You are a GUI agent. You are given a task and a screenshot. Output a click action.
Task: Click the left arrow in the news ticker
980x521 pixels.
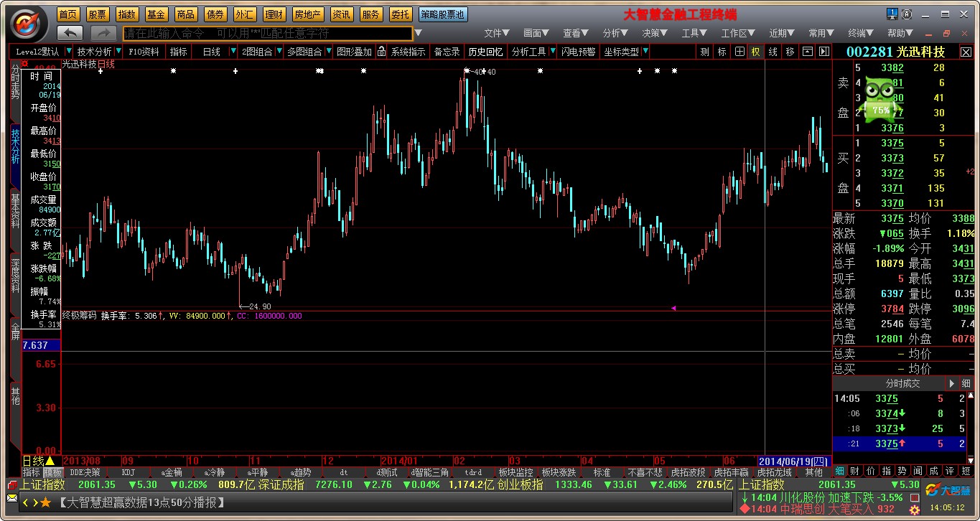pyautogui.click(x=25, y=502)
